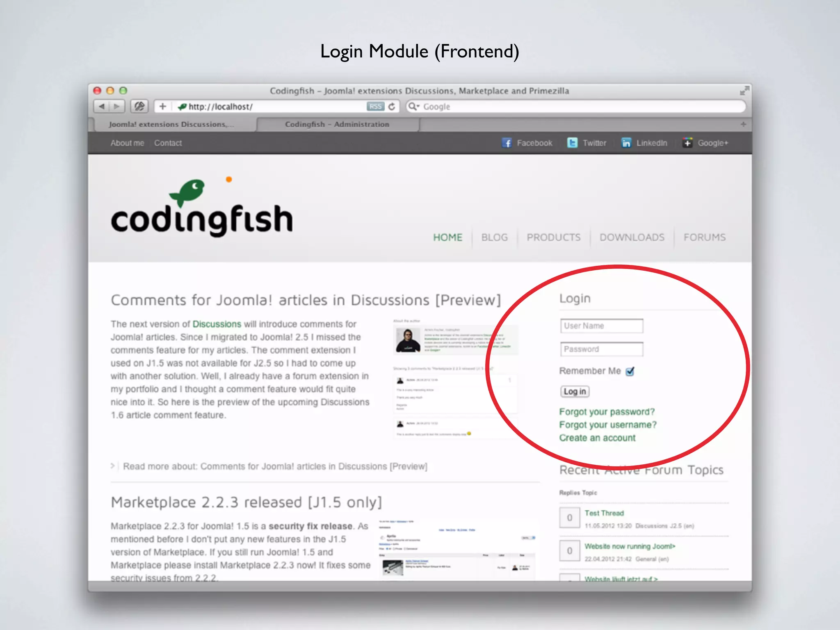Click the RSS badge in address bar
This screenshot has height=630, width=840.
[x=375, y=107]
